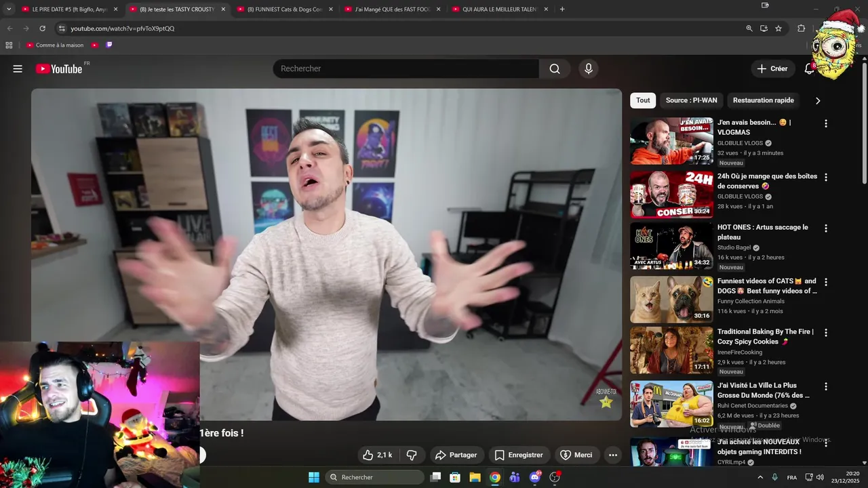
Task: Select the Tout filter chip
Action: [643, 100]
